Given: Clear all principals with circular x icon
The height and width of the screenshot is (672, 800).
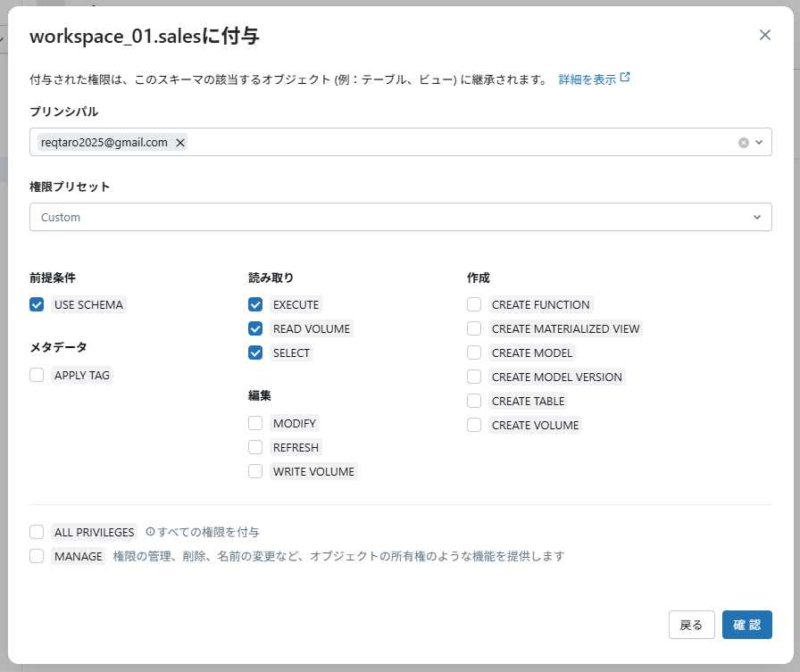Looking at the screenshot, I should coord(744,143).
